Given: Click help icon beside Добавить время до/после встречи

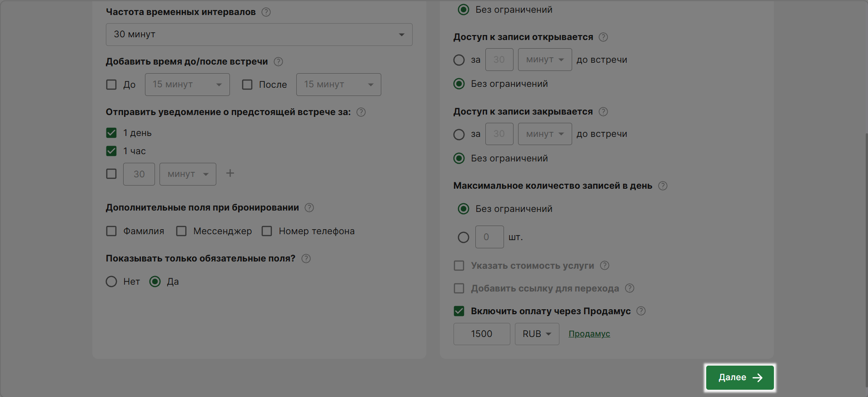Looking at the screenshot, I should pos(279,62).
